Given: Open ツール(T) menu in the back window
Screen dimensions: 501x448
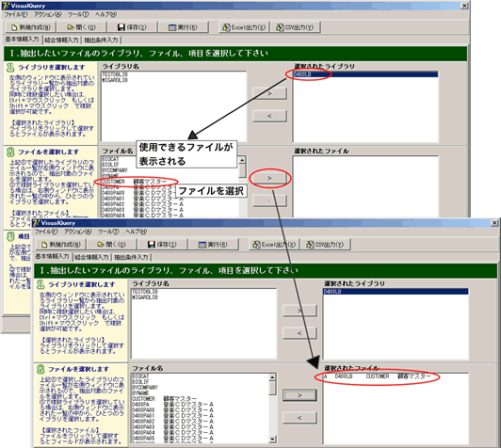Looking at the screenshot, I should 78,14.
